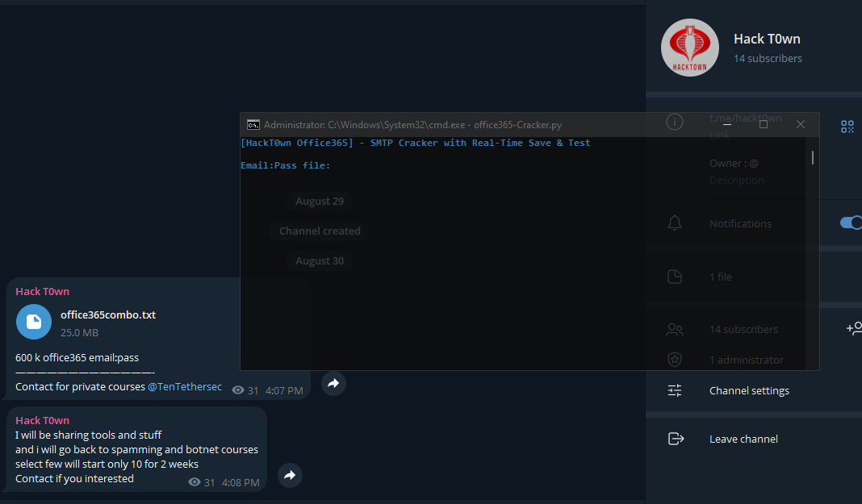Click the Hack T0wn sender name on second message

(x=42, y=421)
